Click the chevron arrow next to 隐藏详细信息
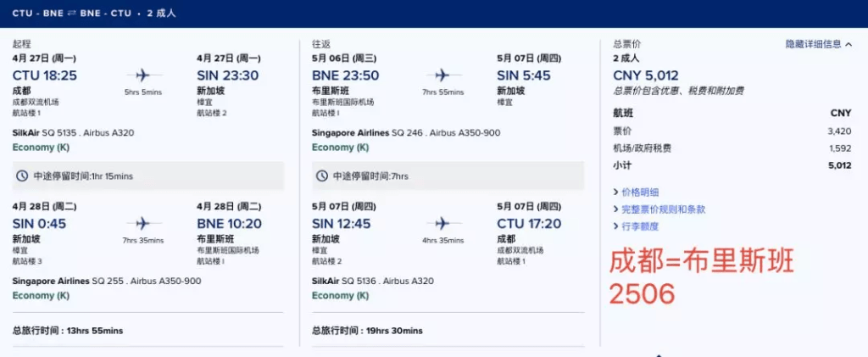This screenshot has width=868, height=357. tap(849, 44)
